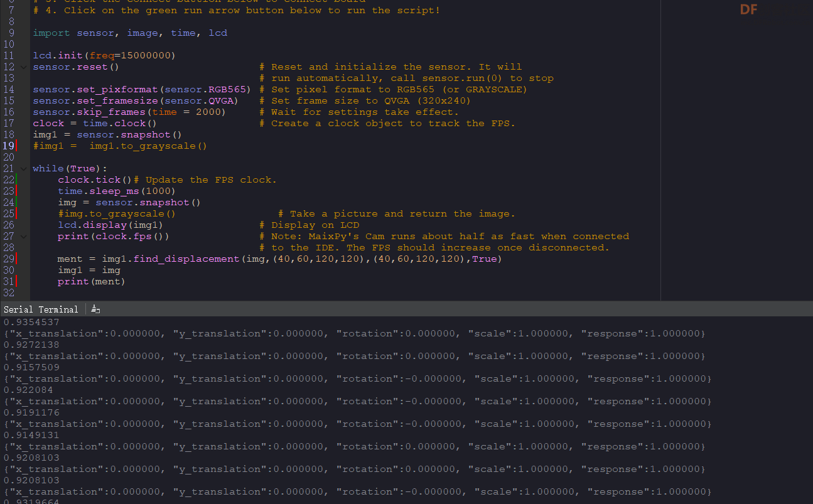Viewport: 813px width, 504px height.
Task: Click terminal value '0.9272138'
Action: point(31,345)
